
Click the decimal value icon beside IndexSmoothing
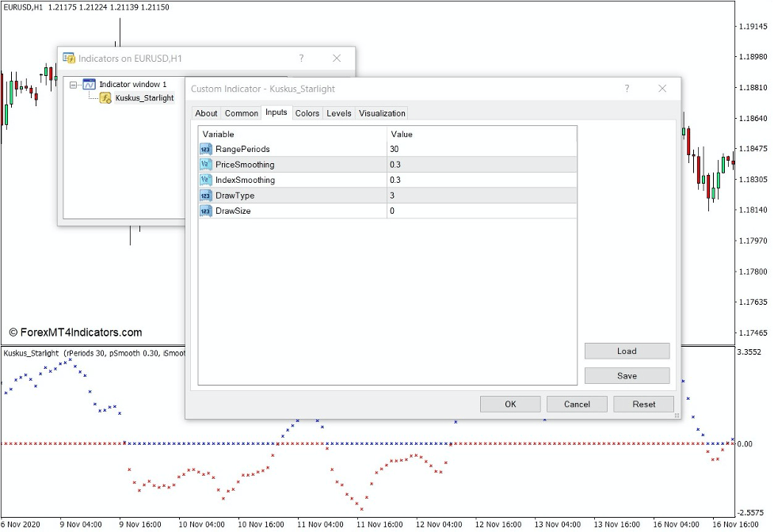(207, 180)
